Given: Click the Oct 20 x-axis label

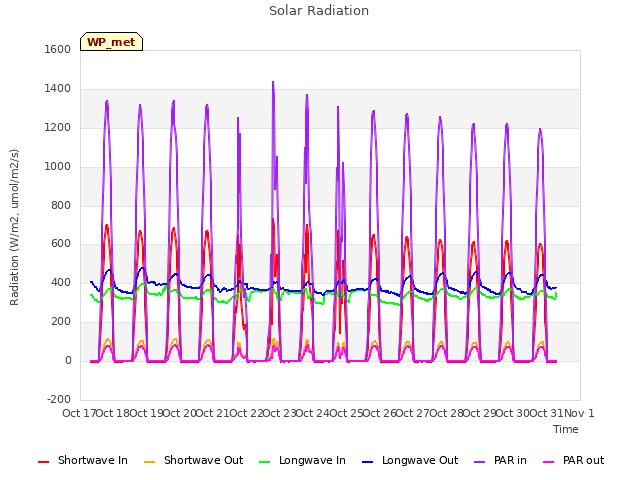Looking at the screenshot, I should (180, 413).
